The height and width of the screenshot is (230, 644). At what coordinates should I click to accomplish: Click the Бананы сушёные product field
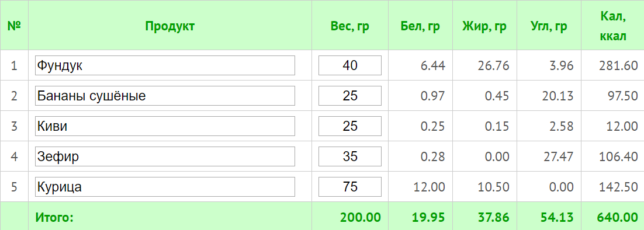[165, 96]
